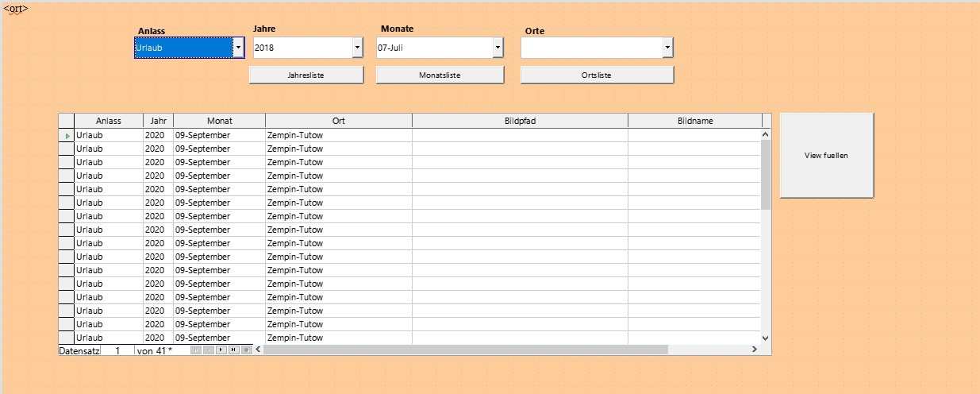
Task: Click the Monatsliste button
Action: coord(440,75)
